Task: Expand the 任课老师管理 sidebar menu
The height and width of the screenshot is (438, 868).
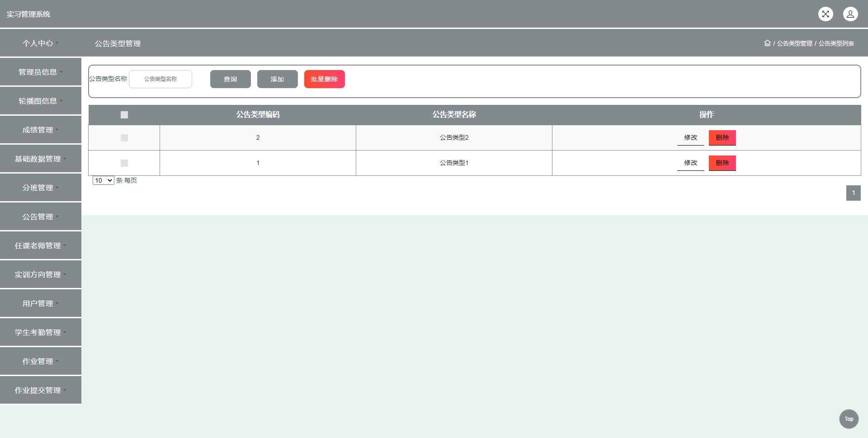Action: [x=41, y=245]
